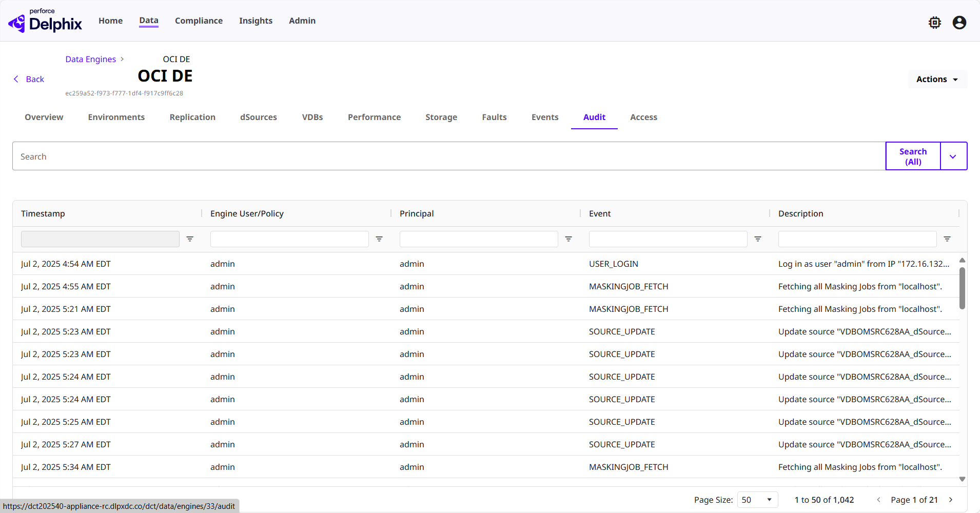This screenshot has width=980, height=513.
Task: Open the Admin menu
Action: (x=302, y=21)
